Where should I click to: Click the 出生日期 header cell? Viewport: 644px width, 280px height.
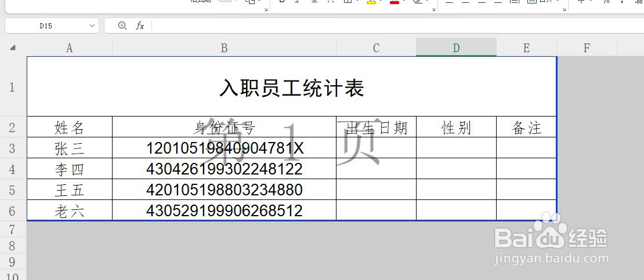[376, 128]
